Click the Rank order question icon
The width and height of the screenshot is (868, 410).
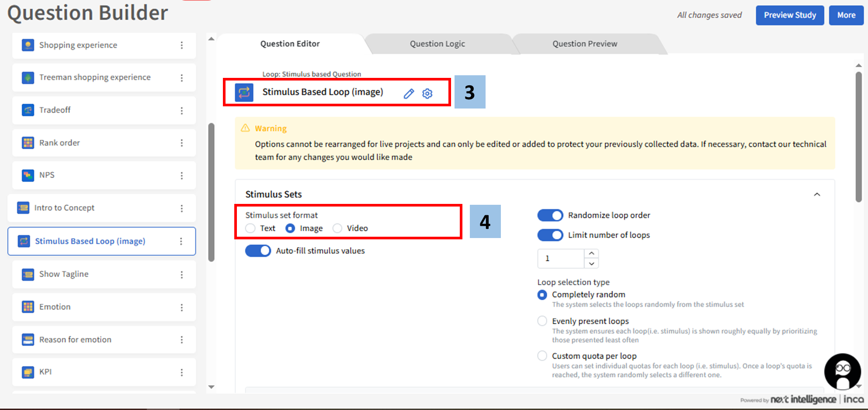point(28,143)
